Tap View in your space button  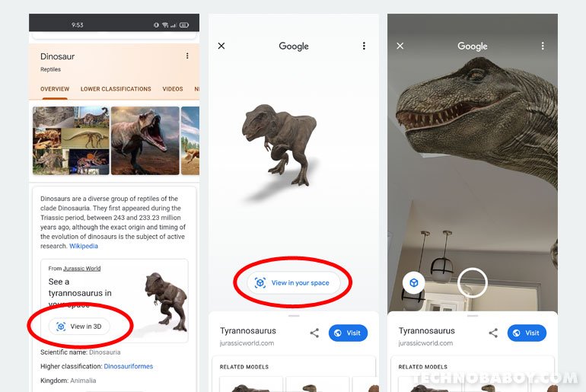[293, 282]
